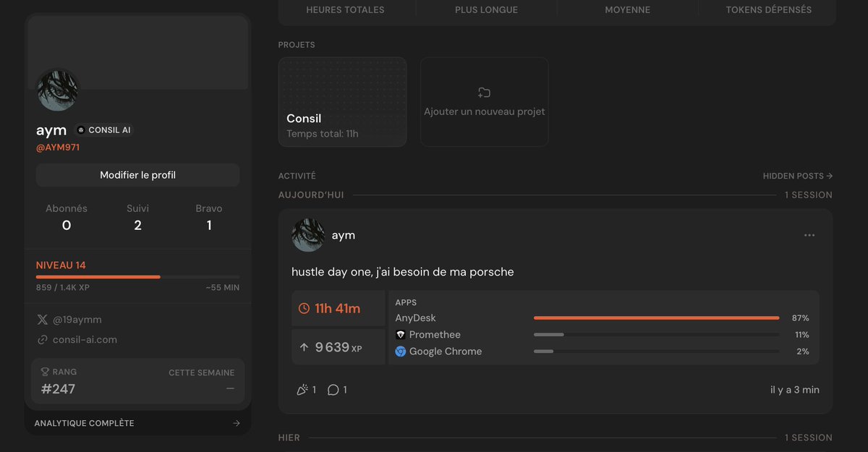Click the Modifier le profil button
The height and width of the screenshot is (452, 868).
pyautogui.click(x=137, y=175)
